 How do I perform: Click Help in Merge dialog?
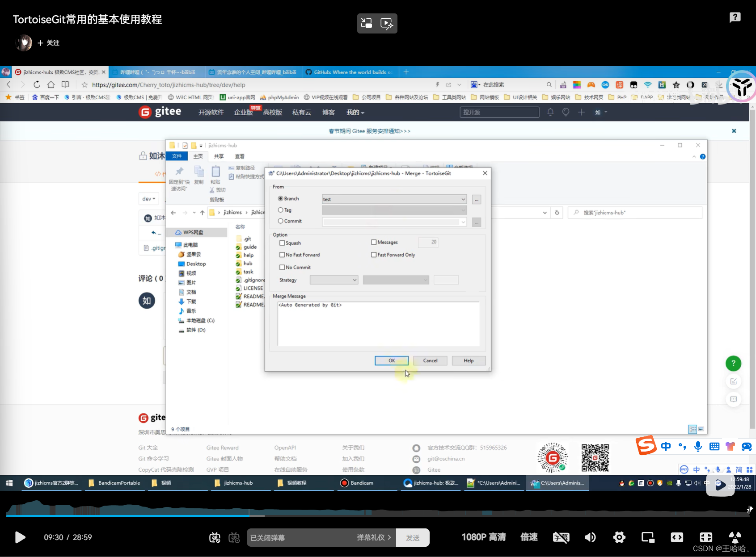[469, 360]
